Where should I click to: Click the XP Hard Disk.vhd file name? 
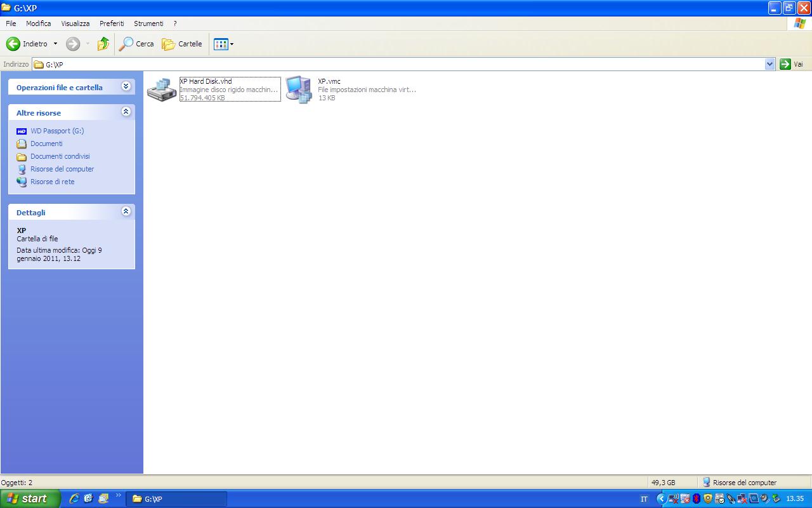206,81
